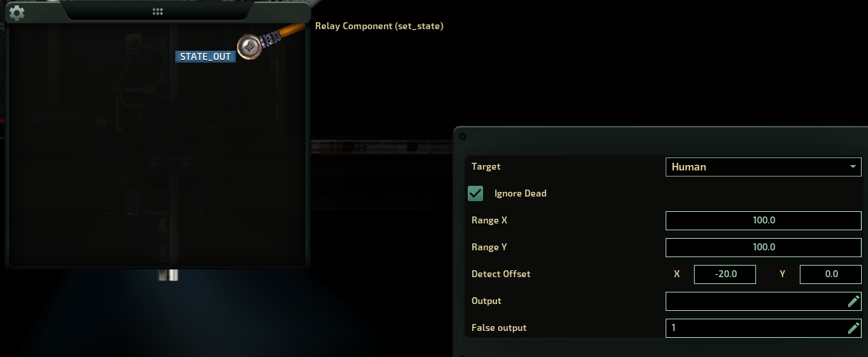
Task: Click the Detect Offset X field
Action: coord(725,274)
